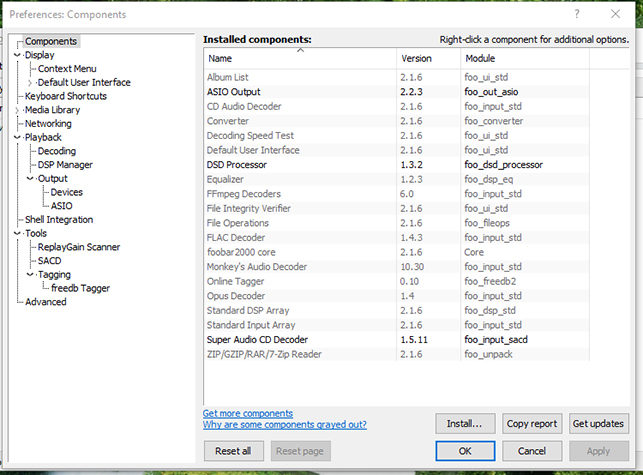Viewport: 643px width, 475px height.
Task: Open the ASIO page under Output
Action: (61, 206)
